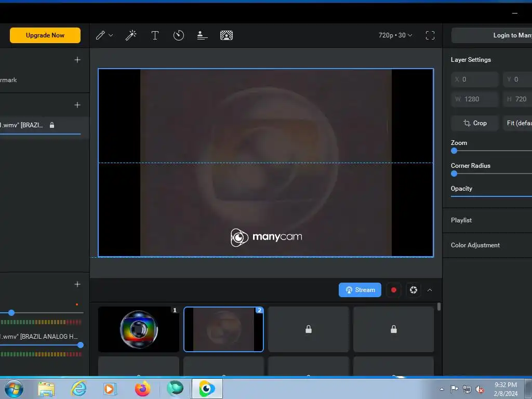Select the Layer Settings heading
This screenshot has width=532, height=399.
[471, 60]
